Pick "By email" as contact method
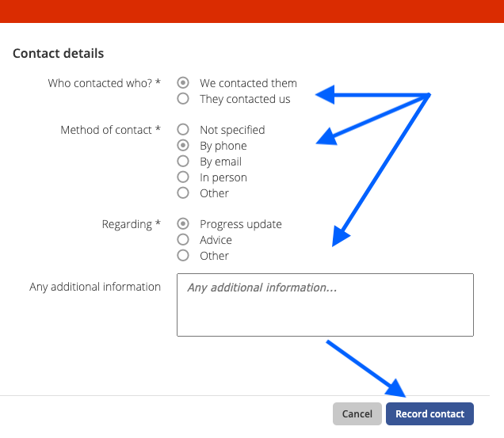Image resolution: width=504 pixels, height=438 pixels. coord(183,162)
